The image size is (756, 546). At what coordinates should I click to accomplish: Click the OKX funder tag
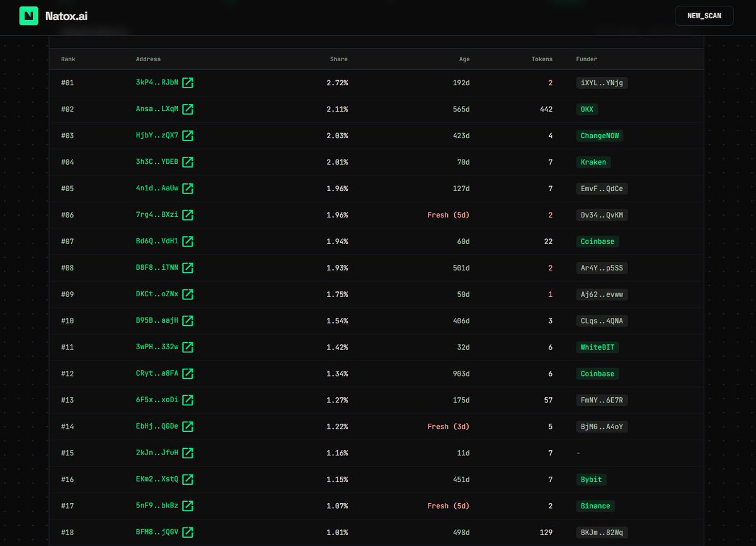tap(587, 109)
